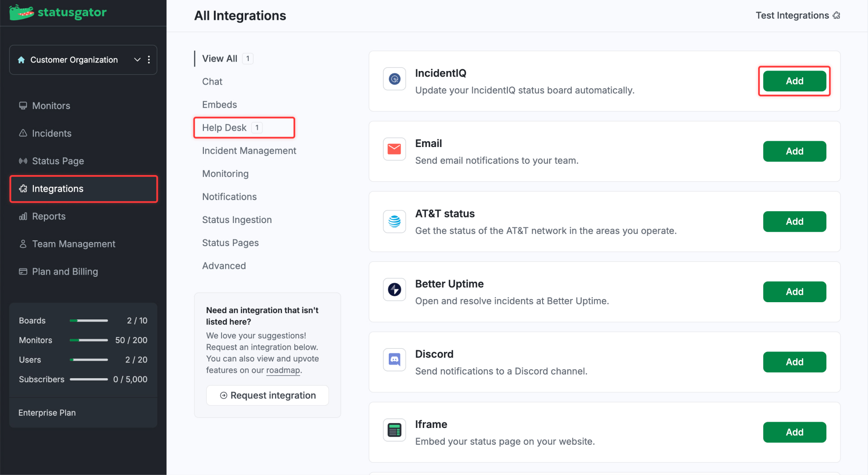Filter integrations by Chat category

(x=212, y=81)
